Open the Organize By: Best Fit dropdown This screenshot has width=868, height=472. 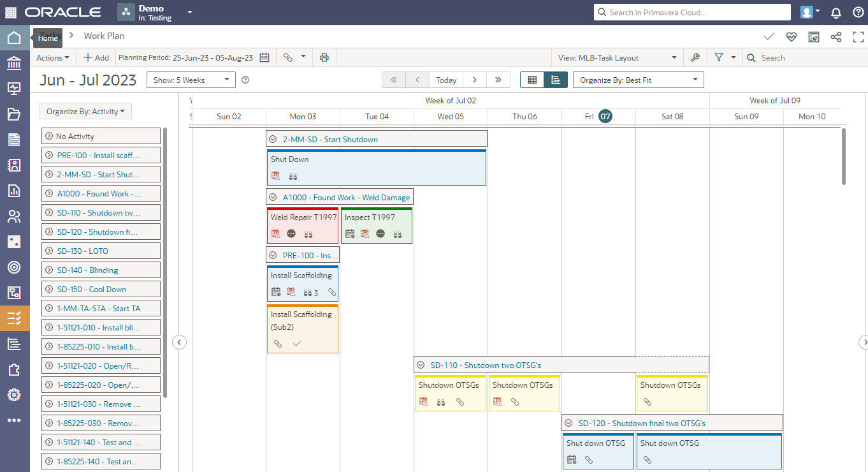click(637, 79)
